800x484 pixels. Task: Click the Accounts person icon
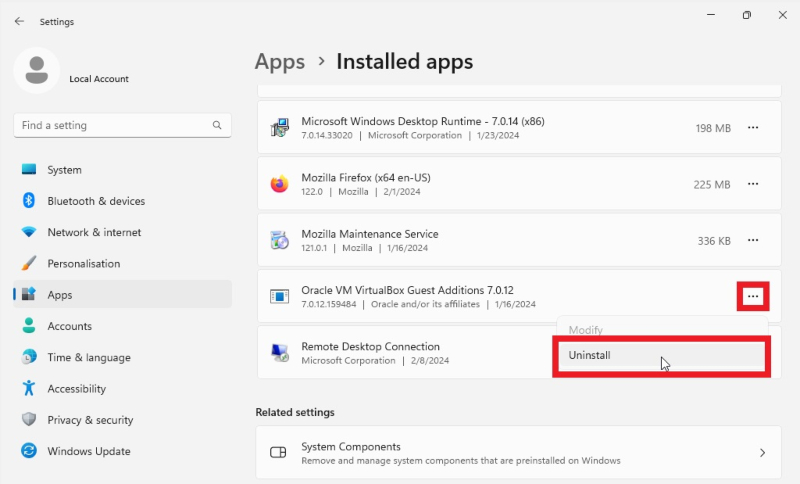click(x=29, y=325)
